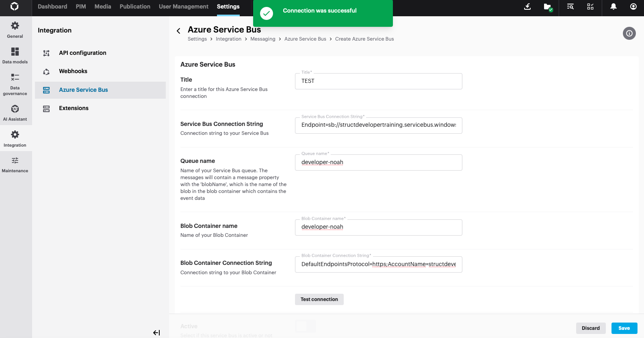This screenshot has width=644, height=338.
Task: Collapse the Integration side panel
Action: point(156,333)
